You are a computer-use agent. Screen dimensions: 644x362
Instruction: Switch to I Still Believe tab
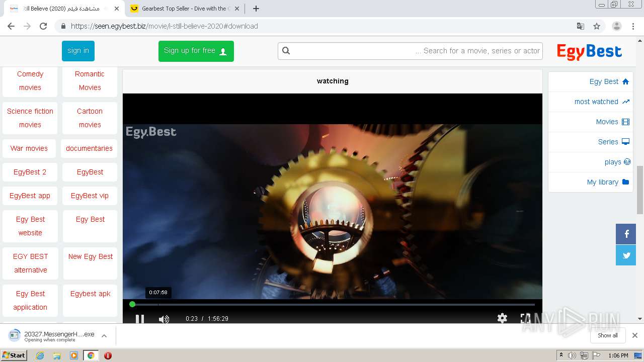coord(63,9)
